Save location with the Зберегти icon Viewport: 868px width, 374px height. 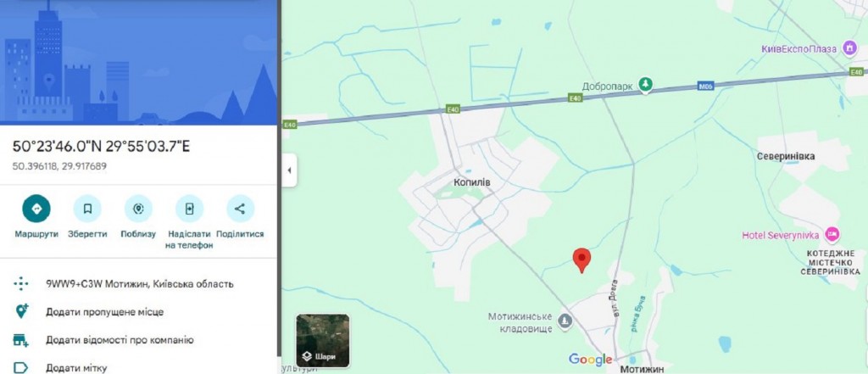pyautogui.click(x=87, y=209)
